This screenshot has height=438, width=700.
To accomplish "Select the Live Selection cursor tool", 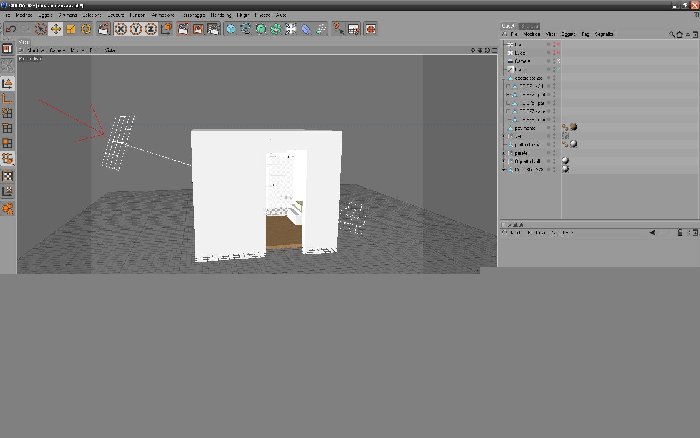I will point(41,29).
